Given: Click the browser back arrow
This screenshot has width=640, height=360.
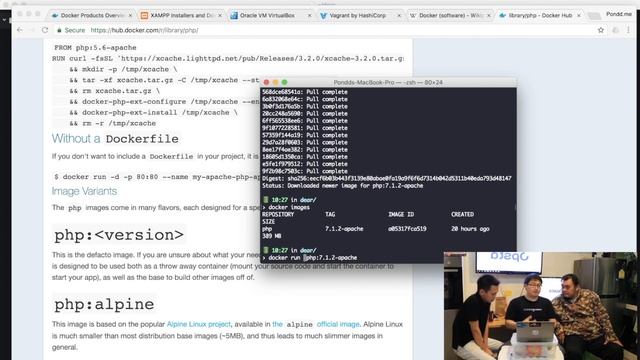Looking at the screenshot, I should [20, 30].
